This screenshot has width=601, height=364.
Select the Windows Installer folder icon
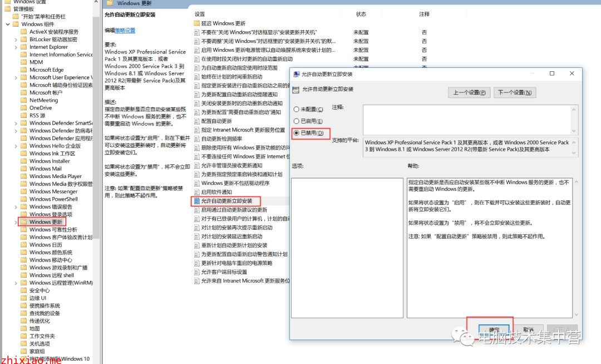pos(23,161)
